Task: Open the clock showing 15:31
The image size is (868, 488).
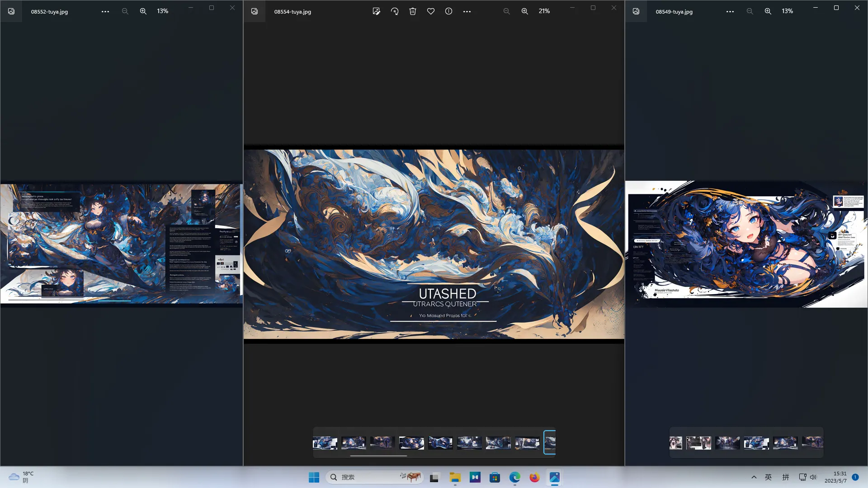Action: [x=835, y=477]
